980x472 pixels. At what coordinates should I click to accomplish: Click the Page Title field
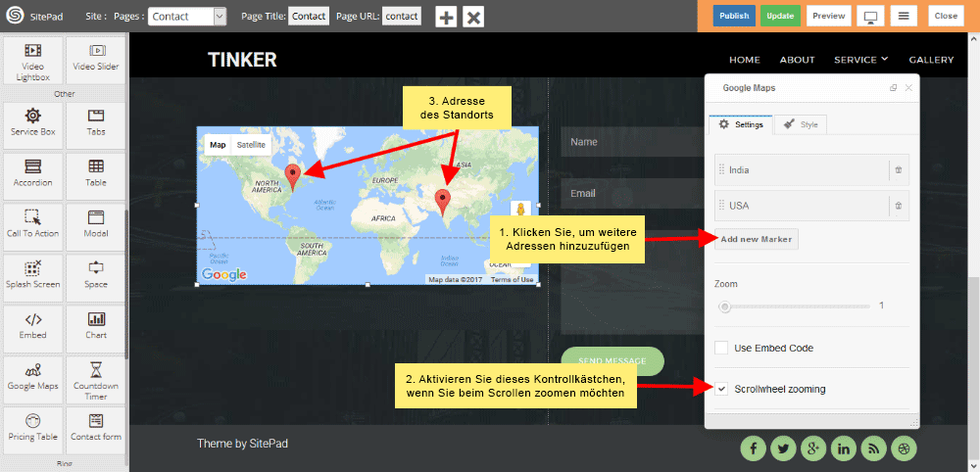[308, 17]
